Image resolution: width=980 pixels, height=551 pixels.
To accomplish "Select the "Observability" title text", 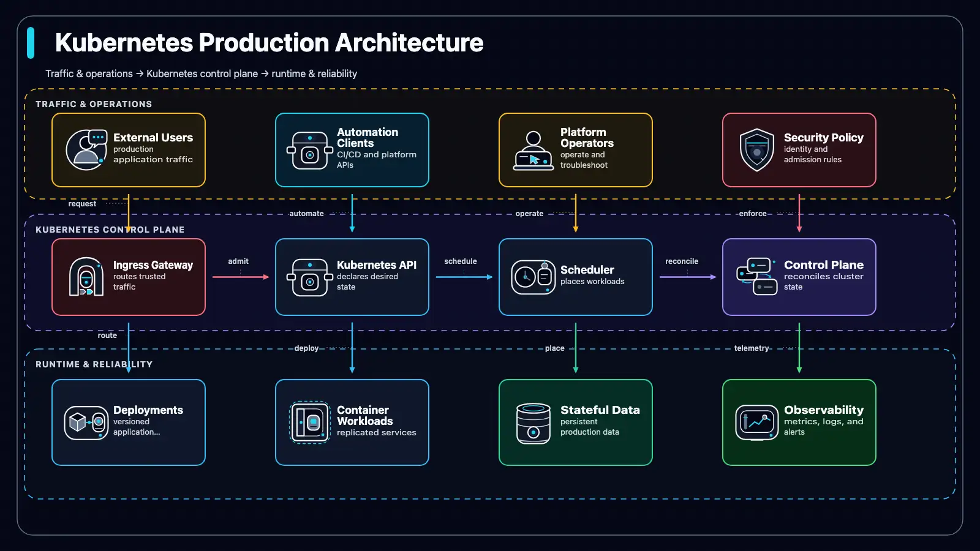I will (824, 410).
